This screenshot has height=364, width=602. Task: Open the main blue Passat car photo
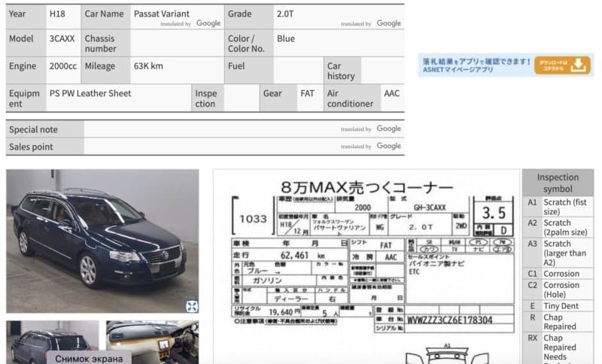point(102,241)
